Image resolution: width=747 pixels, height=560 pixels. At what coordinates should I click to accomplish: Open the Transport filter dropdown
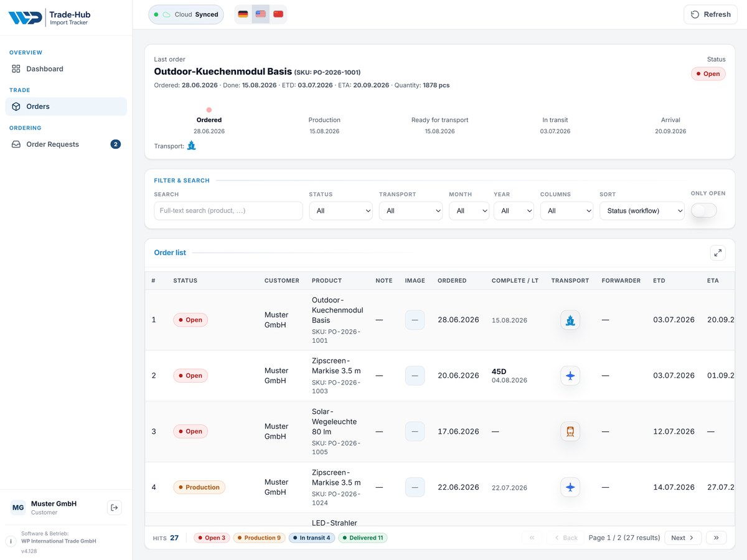point(410,211)
